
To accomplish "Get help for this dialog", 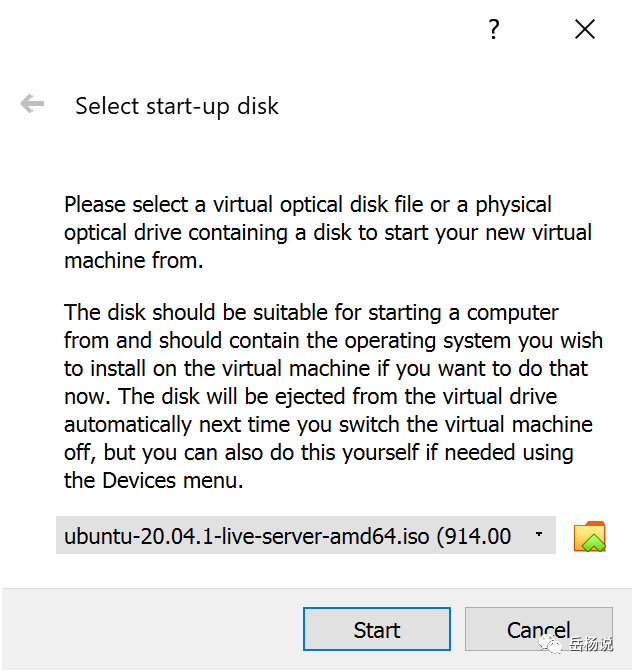I will tap(493, 30).
